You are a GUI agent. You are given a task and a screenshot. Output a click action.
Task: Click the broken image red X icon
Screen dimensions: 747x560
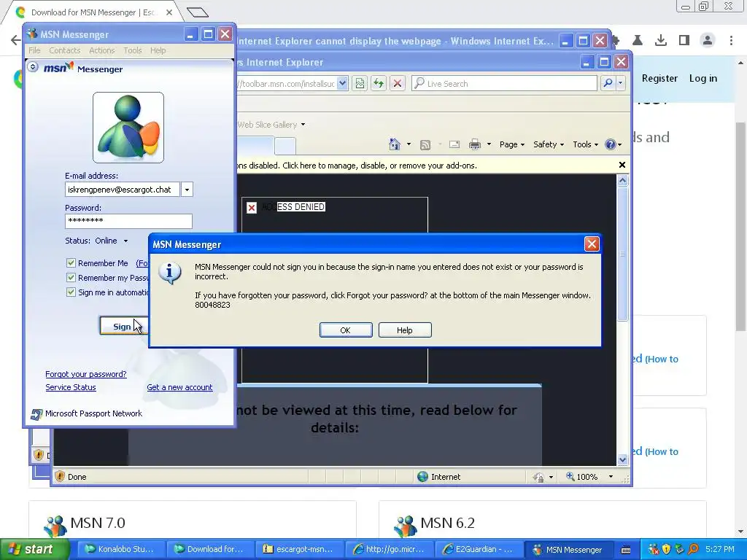(x=252, y=208)
